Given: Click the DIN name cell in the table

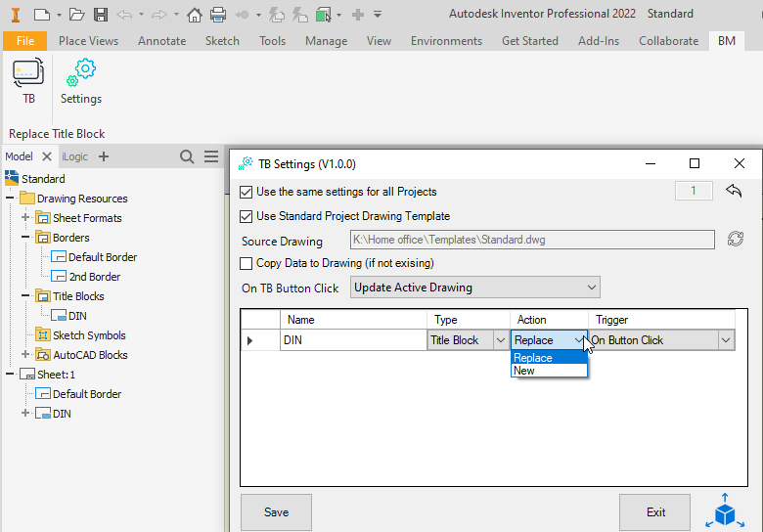Looking at the screenshot, I should point(352,340).
